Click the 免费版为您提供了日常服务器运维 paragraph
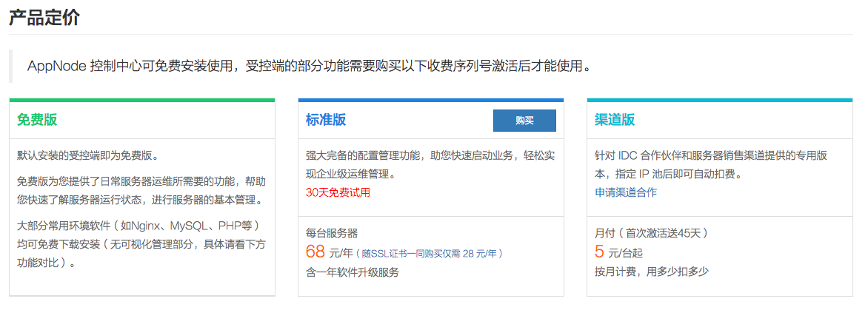This screenshot has height=310, width=868. click(141, 190)
